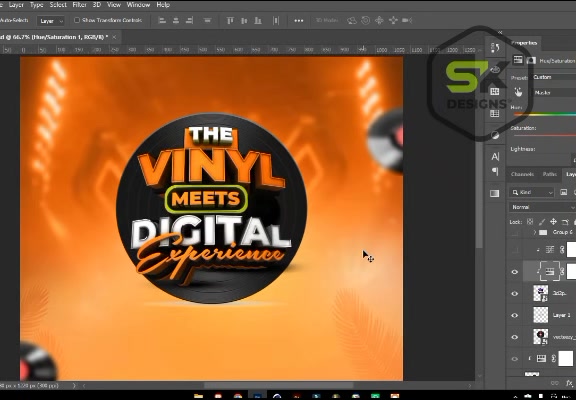The height and width of the screenshot is (400, 576).
Task: Select the Properties panel tab
Action: click(x=524, y=43)
